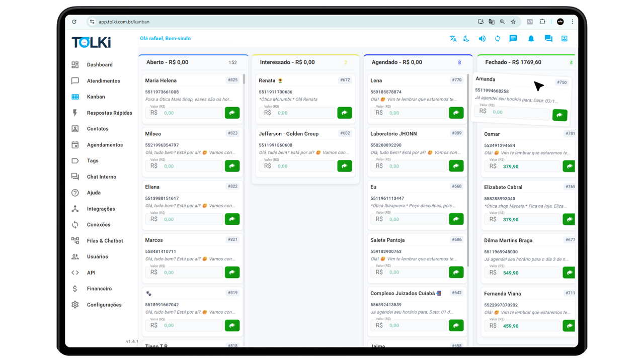
Task: Click the Valor field on Renata card
Action: [297, 113]
